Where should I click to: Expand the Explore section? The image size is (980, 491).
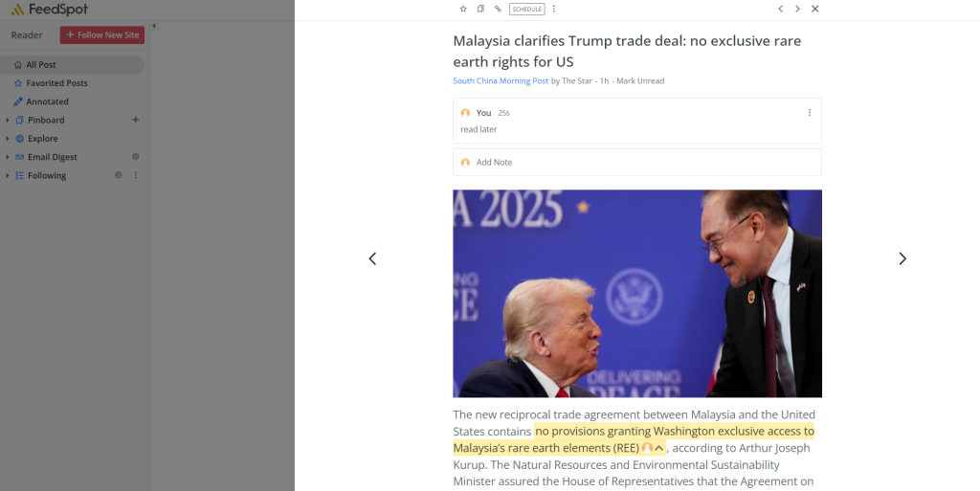tap(7, 139)
